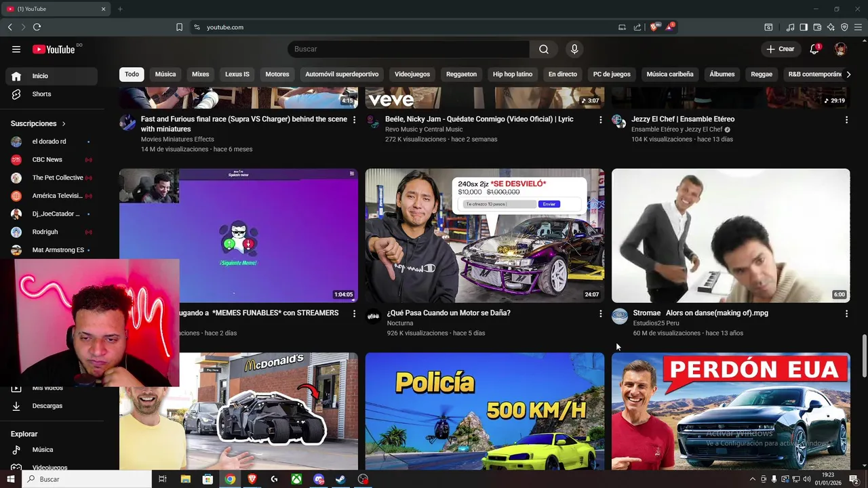Select the Videojuegos filter chip
868x488 pixels.
(x=412, y=75)
